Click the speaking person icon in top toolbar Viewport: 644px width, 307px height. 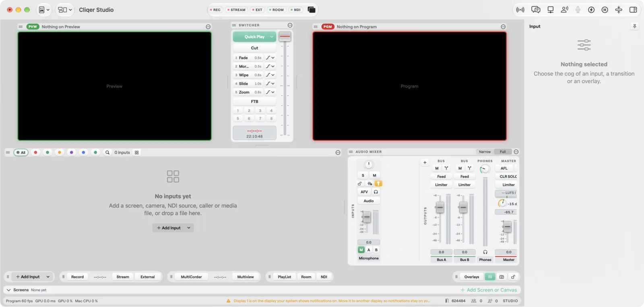click(x=565, y=10)
